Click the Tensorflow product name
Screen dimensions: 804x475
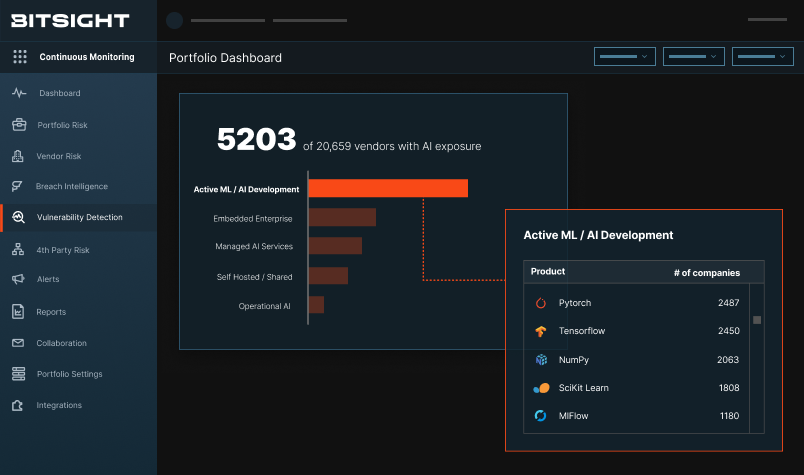point(582,331)
